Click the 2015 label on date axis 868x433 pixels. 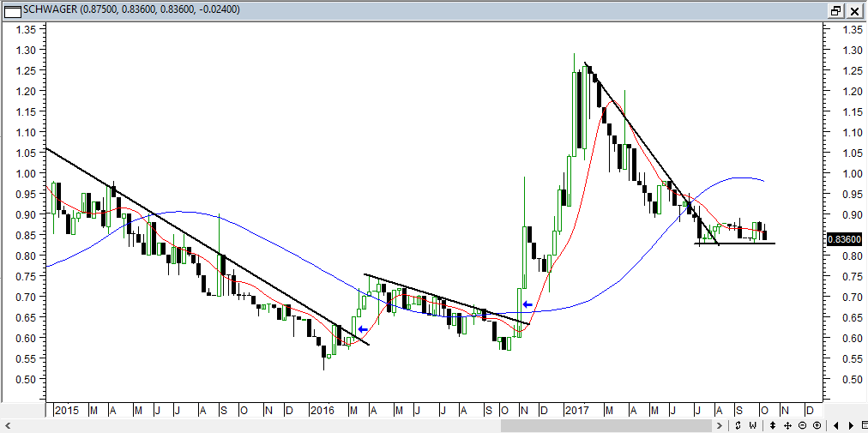pos(67,411)
